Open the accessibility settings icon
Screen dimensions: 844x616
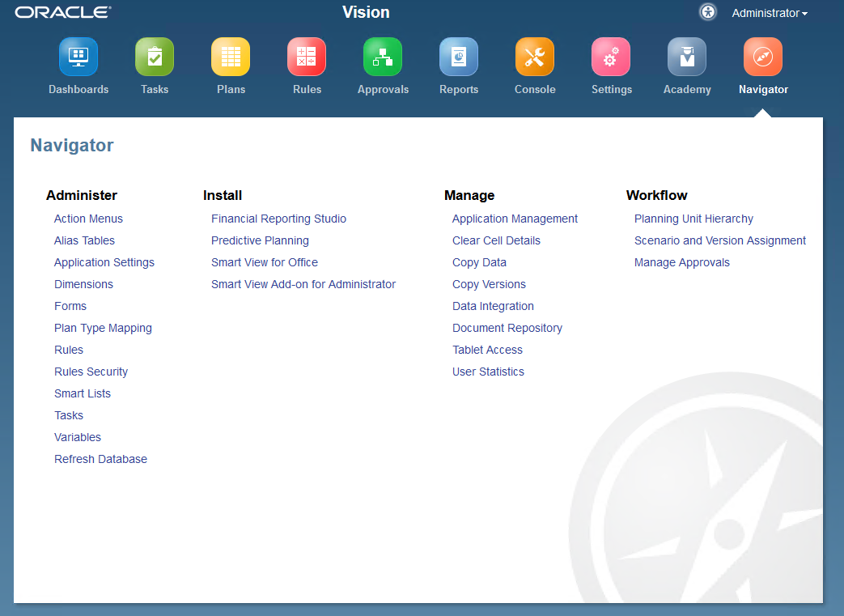point(708,12)
